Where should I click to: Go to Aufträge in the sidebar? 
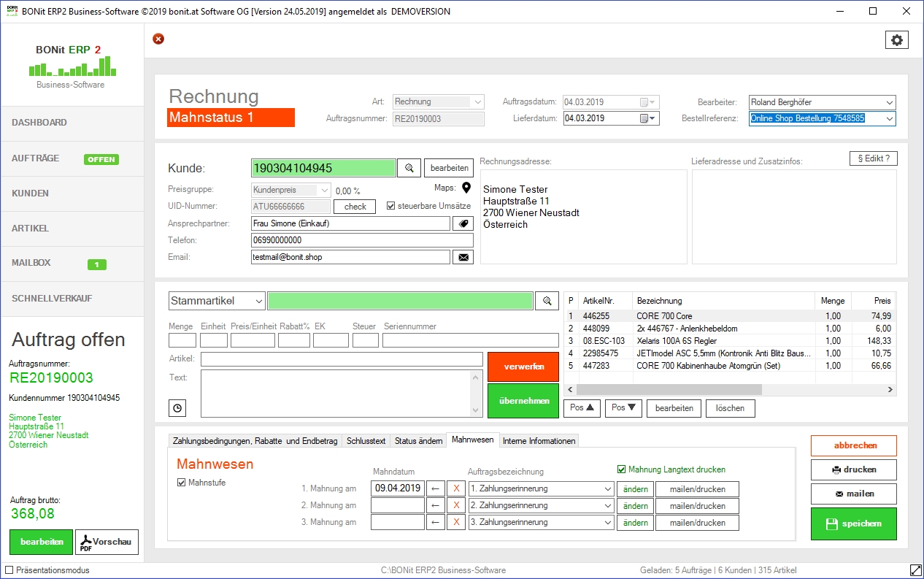72,158
